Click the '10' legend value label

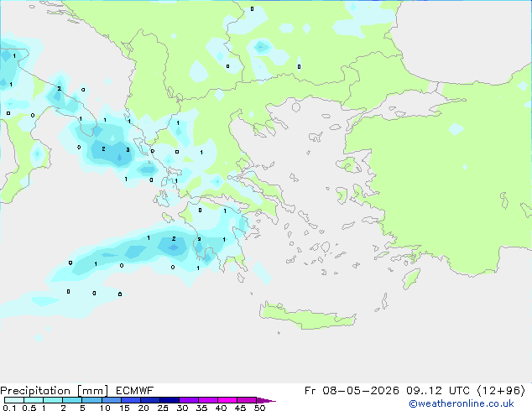pyautogui.click(x=105, y=408)
